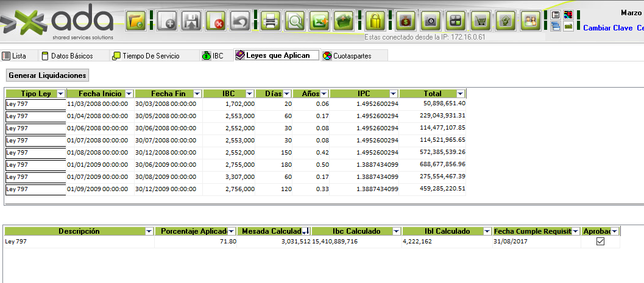Screen dimensions: 644x283
Task: Click the Generar Liquidaciones button
Action: [x=48, y=75]
